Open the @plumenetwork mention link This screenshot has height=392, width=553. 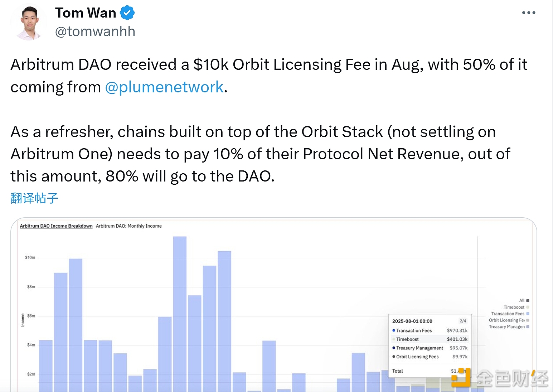(x=164, y=87)
